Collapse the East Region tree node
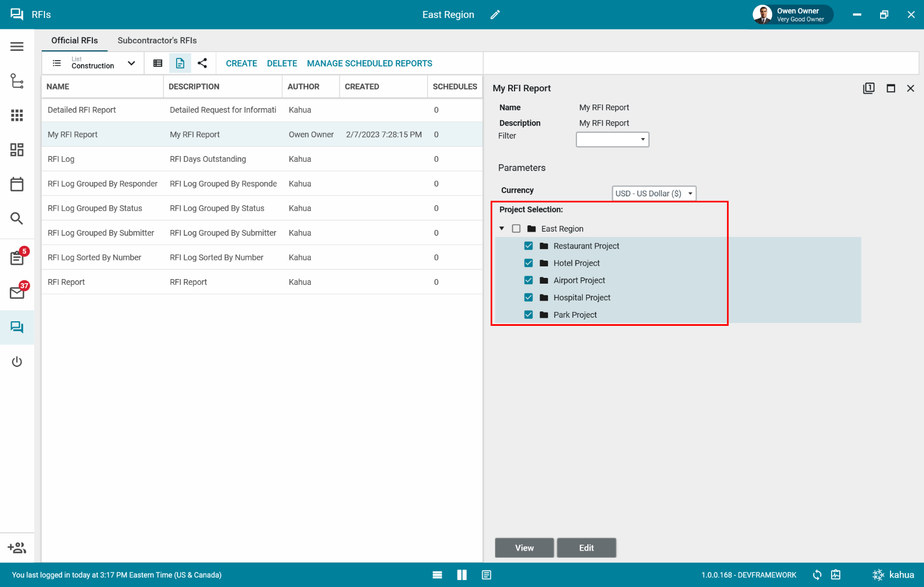Screen dimensions: 924x587 click(x=502, y=229)
